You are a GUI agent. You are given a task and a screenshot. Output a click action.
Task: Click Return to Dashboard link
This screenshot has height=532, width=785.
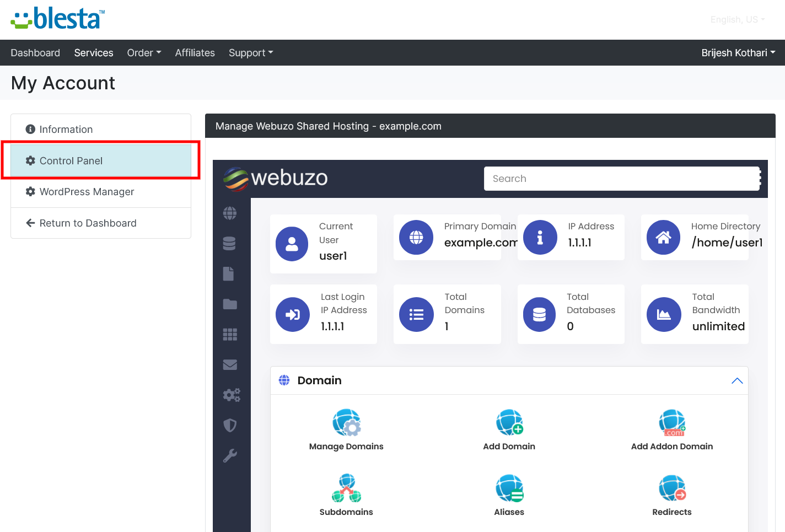pyautogui.click(x=88, y=223)
